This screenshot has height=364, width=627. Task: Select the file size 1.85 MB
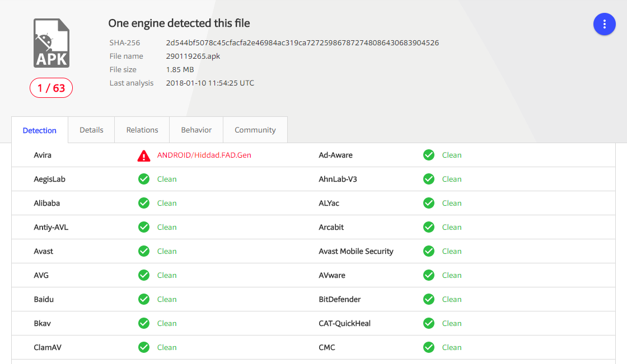coord(180,69)
